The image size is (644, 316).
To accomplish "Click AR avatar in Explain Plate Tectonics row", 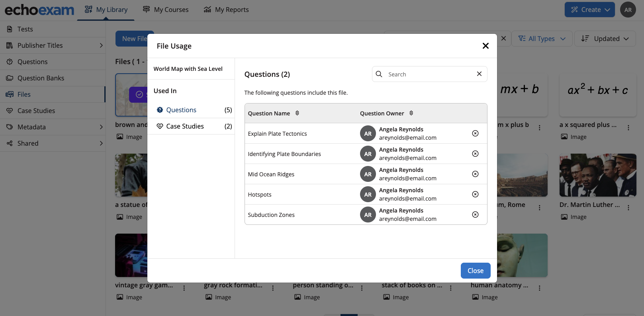I will point(368,133).
